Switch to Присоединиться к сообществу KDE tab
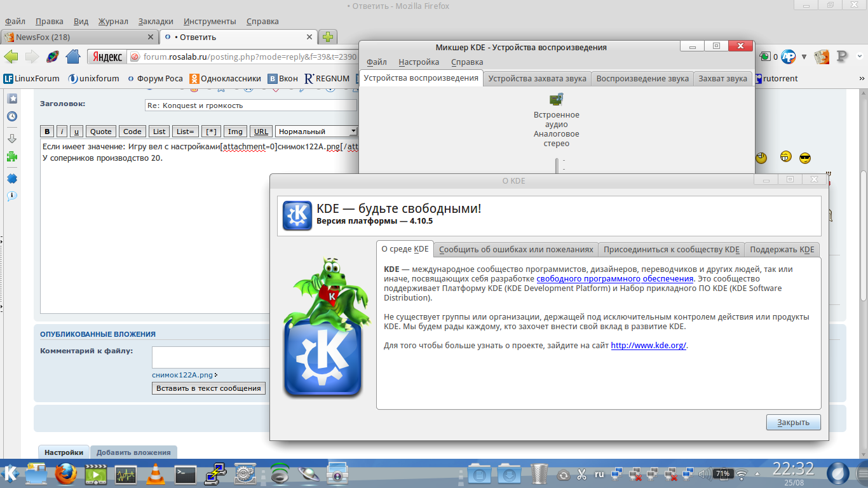This screenshot has height=488, width=868. tap(671, 250)
